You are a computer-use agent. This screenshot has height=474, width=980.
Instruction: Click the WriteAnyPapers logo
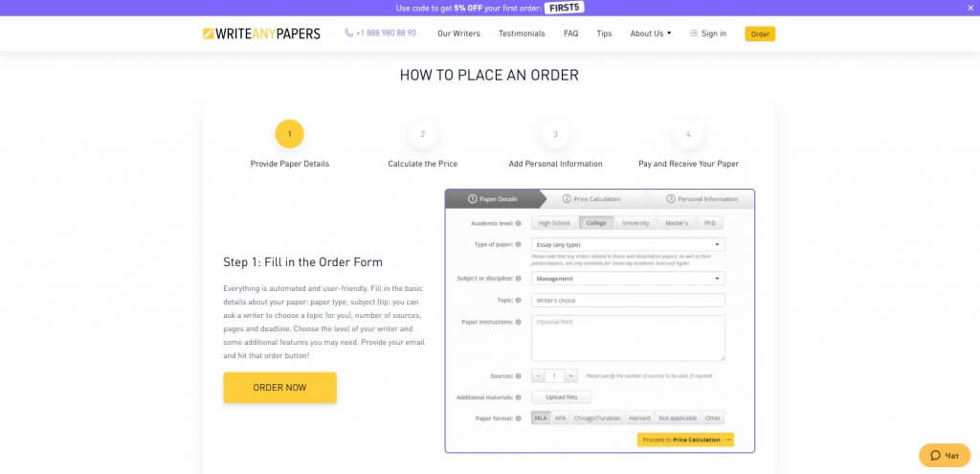tap(261, 34)
